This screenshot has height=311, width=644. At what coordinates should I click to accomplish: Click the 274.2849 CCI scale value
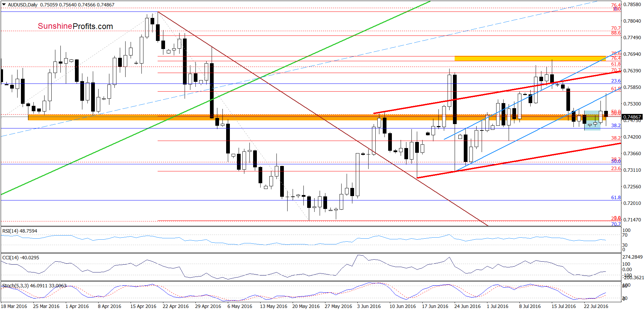click(x=633, y=257)
